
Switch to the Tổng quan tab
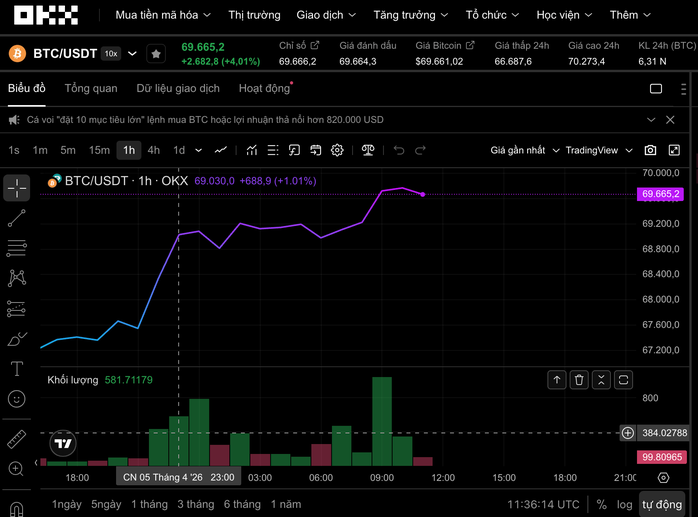coord(91,88)
